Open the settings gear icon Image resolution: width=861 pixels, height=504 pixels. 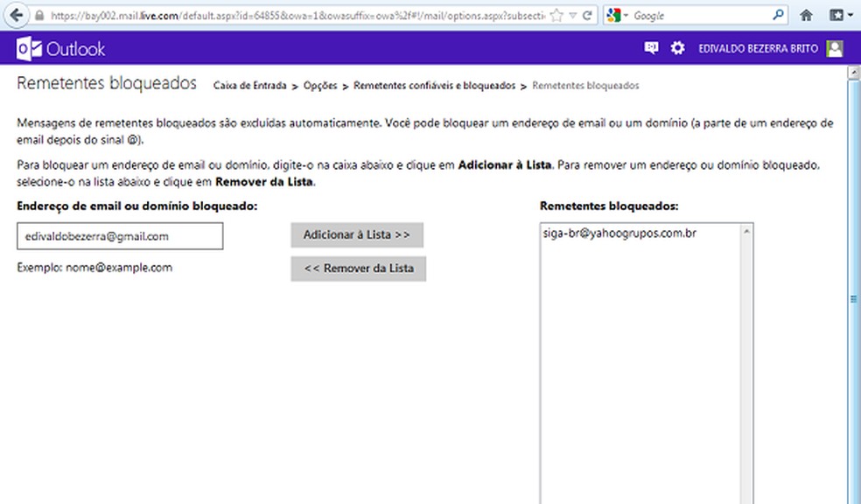(x=678, y=49)
